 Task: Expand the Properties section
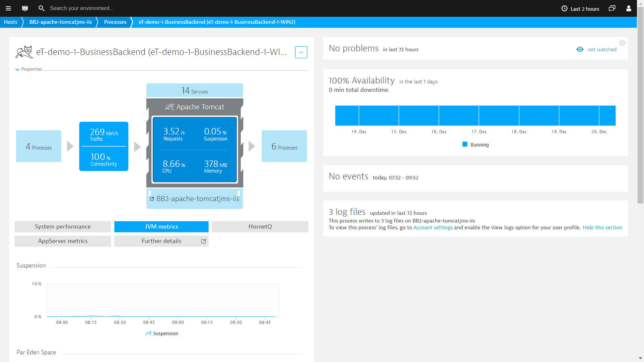tap(29, 69)
